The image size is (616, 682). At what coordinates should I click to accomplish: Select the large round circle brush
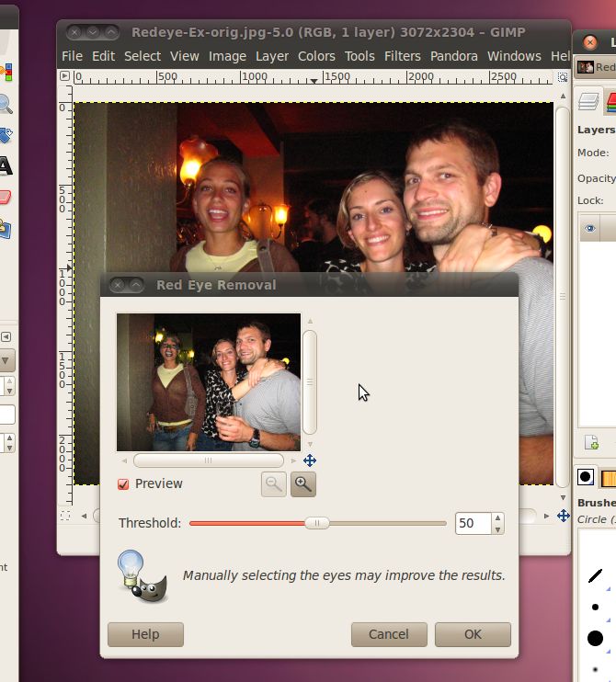tap(595, 638)
